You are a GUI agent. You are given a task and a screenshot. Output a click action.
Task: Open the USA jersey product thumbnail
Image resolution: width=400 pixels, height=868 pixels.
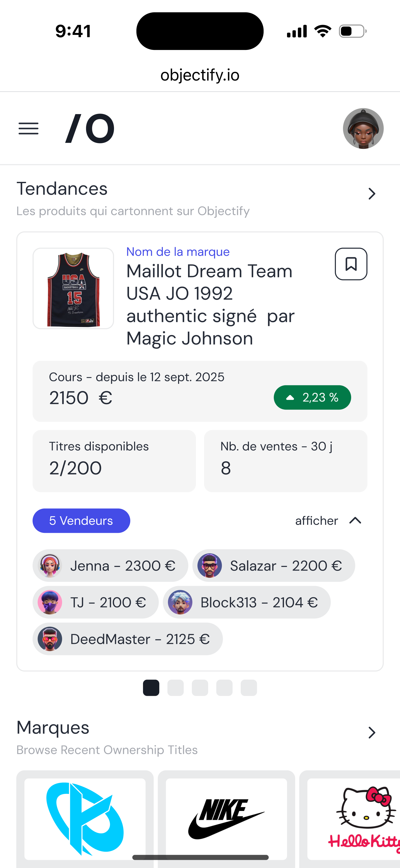click(x=73, y=288)
